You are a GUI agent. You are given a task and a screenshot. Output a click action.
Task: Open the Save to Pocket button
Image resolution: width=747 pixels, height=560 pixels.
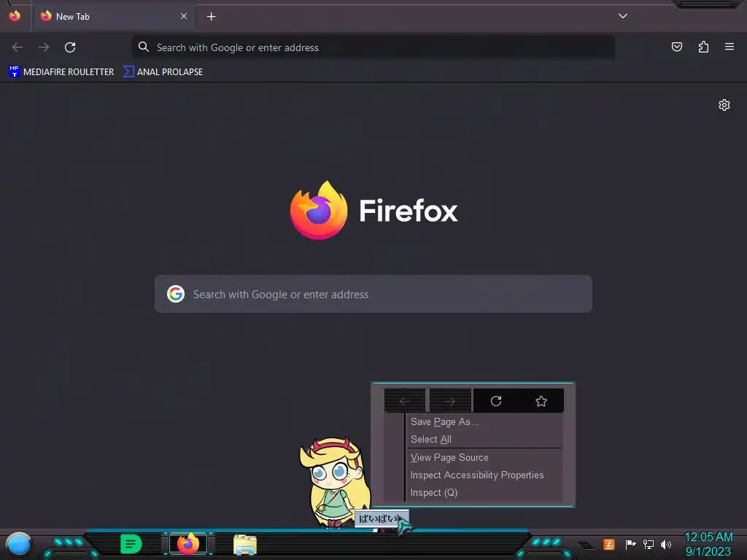pos(676,47)
